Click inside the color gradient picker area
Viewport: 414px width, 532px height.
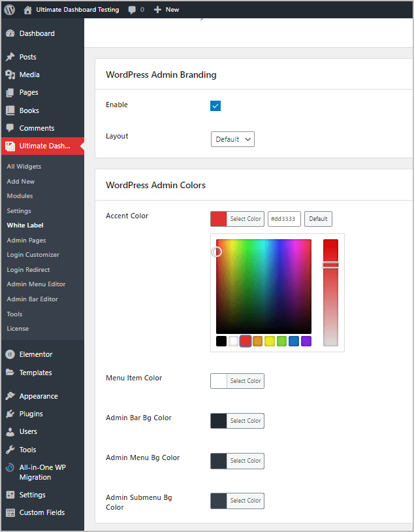coord(264,286)
